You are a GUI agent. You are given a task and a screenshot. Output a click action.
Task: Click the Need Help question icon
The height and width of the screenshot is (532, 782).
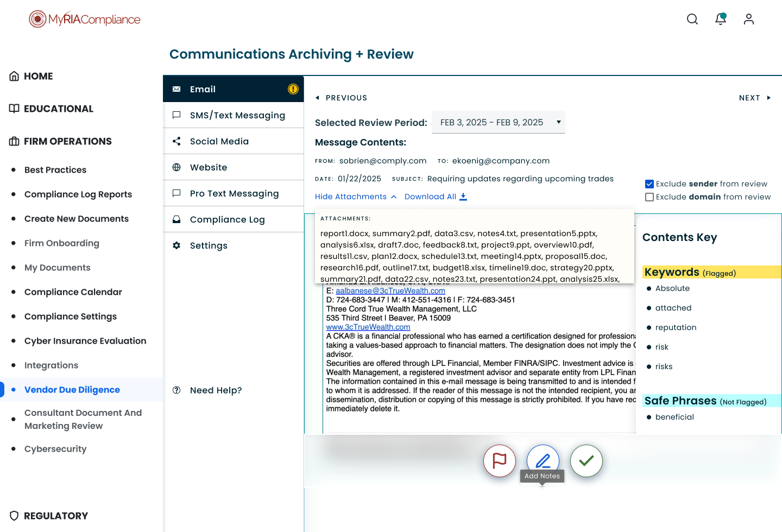click(x=176, y=390)
